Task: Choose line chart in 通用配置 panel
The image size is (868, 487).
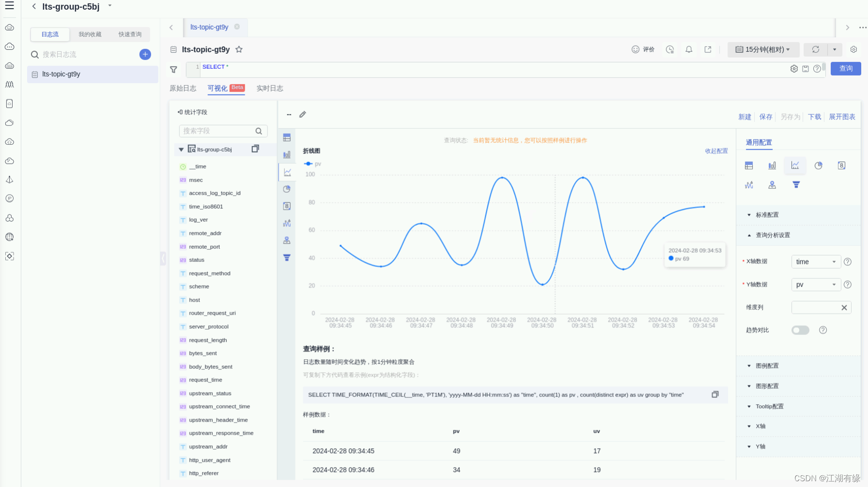Action: pyautogui.click(x=795, y=166)
